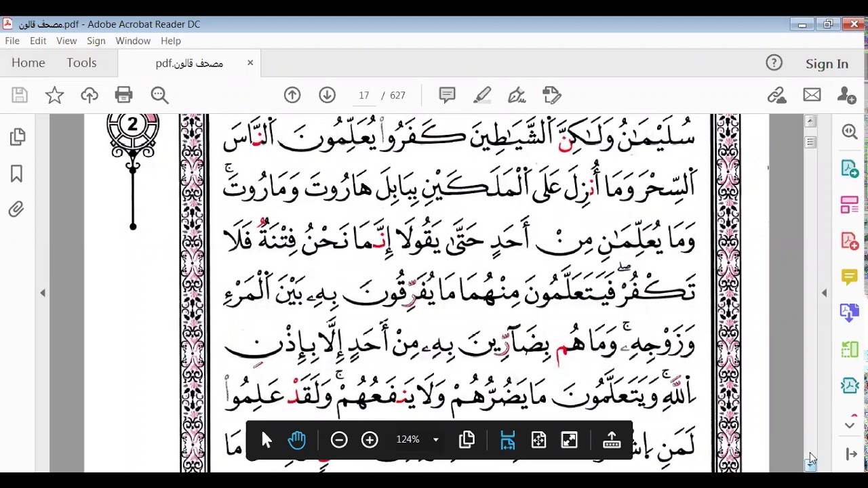Screen dimensions: 868x488
Task: Zoom in with plus button
Action: click(370, 441)
